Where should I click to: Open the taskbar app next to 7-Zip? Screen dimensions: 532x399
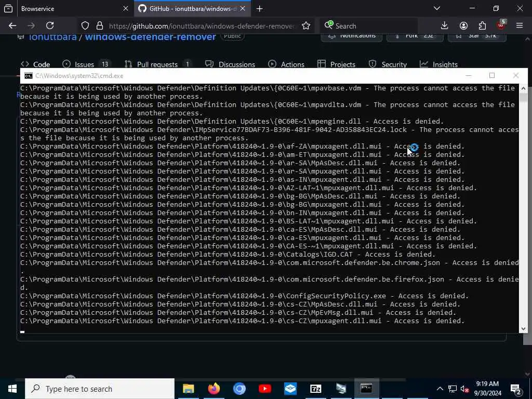341,389
